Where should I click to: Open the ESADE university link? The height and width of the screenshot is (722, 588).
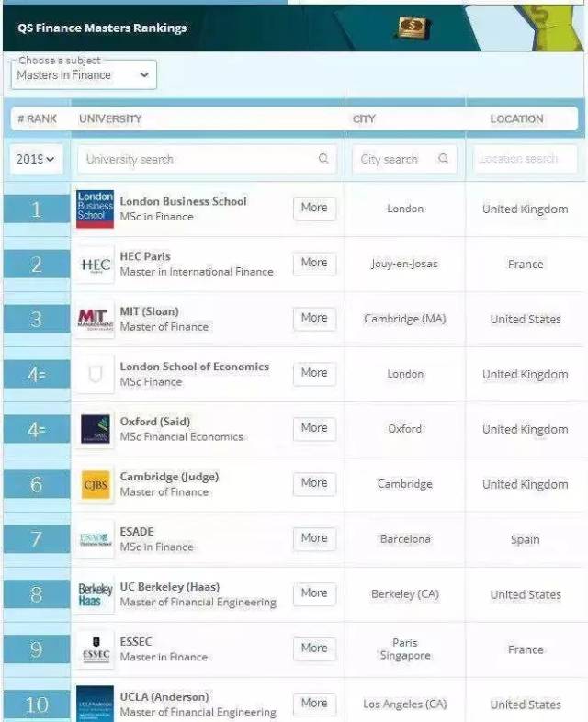point(137,531)
